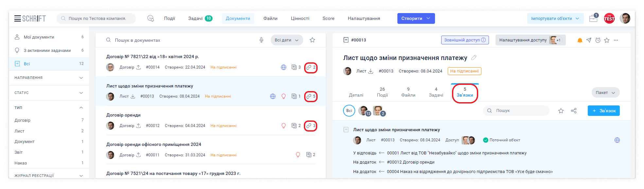Select the Всі filter circle in links

(349, 111)
